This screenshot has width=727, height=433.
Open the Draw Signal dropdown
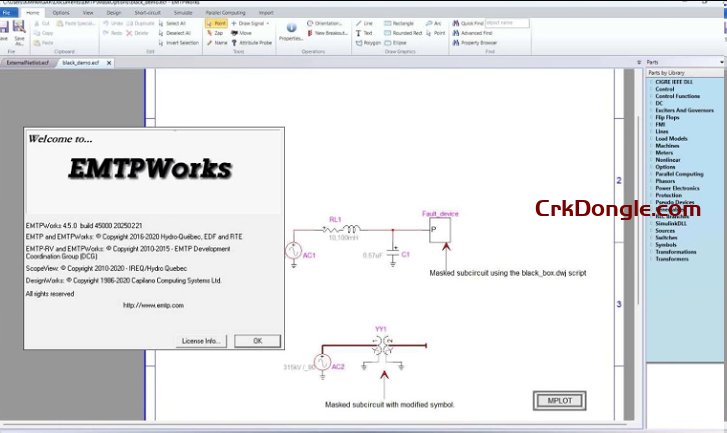pos(252,22)
